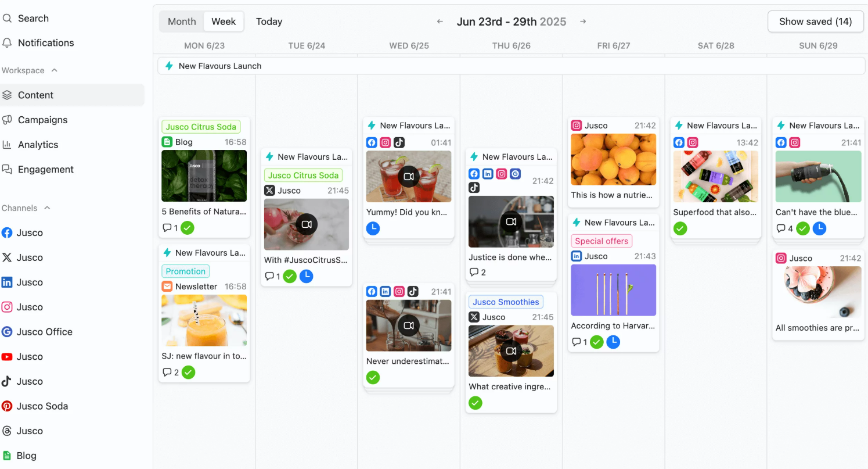
Task: Go to next week with right arrow
Action: tap(583, 22)
